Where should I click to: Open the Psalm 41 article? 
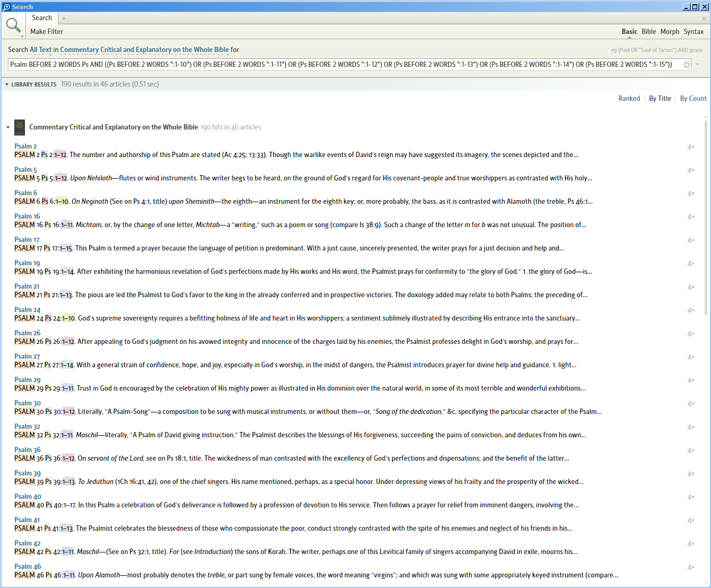point(27,520)
